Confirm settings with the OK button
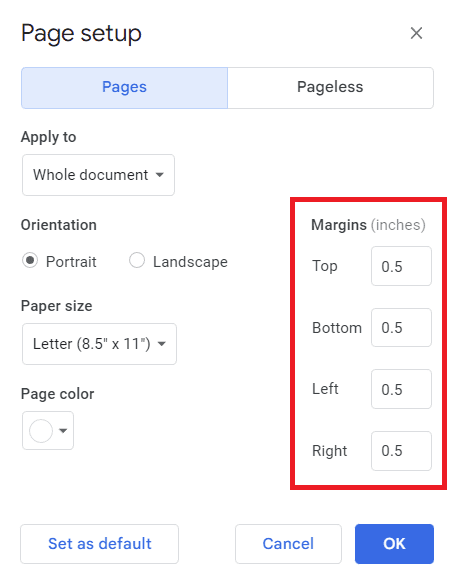Image resolution: width=455 pixels, height=581 pixels. click(x=394, y=544)
